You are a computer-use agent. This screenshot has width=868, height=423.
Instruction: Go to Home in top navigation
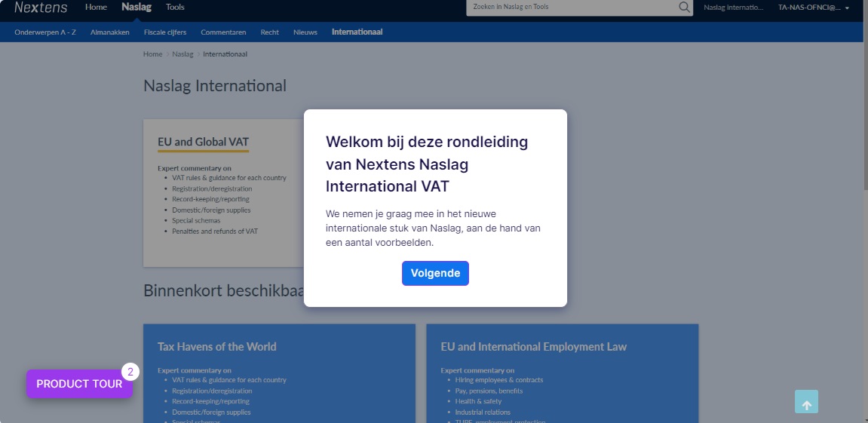coord(96,8)
